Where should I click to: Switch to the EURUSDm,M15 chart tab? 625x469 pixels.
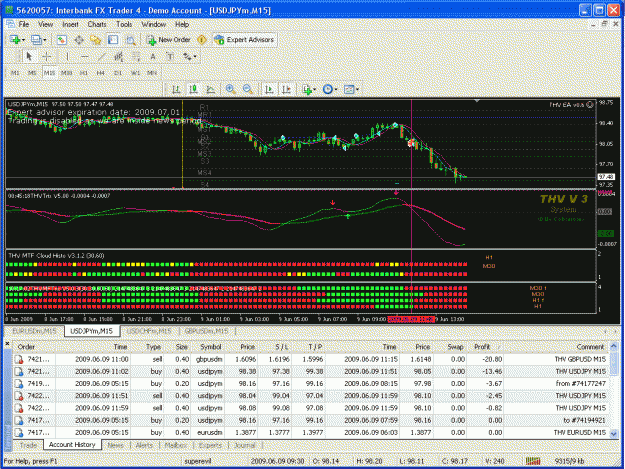pyautogui.click(x=34, y=331)
